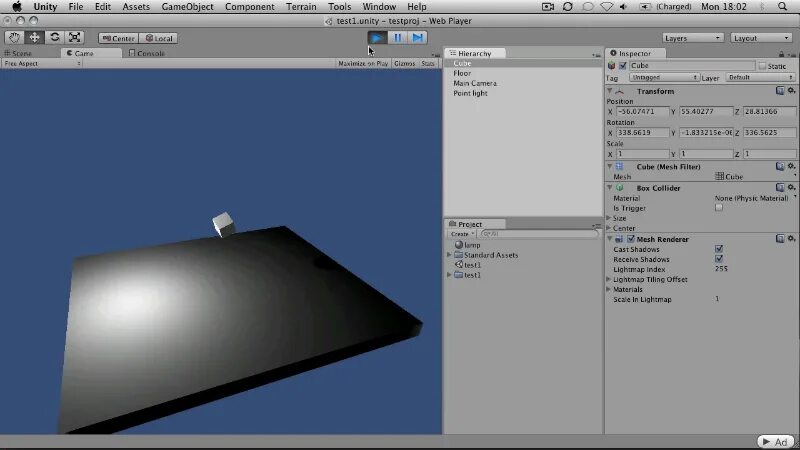Open Mesh Renderer gear settings
Viewport: 800px width, 450px height.
click(791, 239)
